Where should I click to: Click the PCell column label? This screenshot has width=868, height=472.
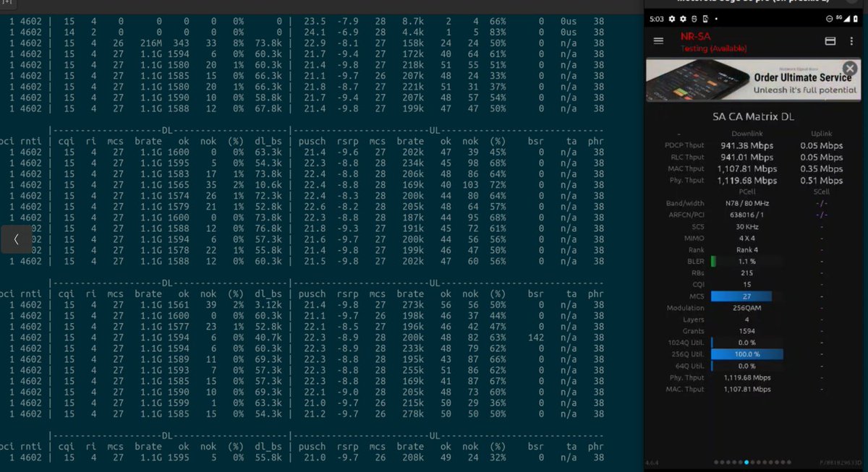[747, 192]
